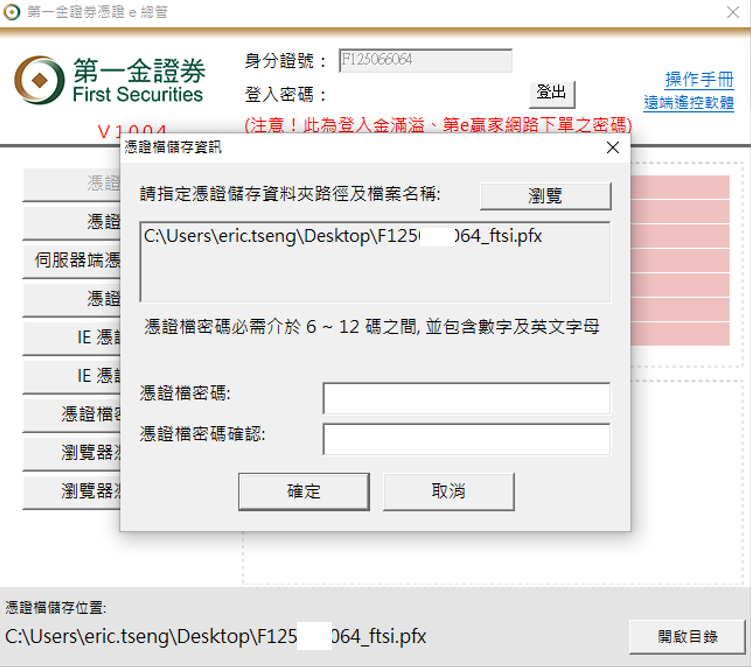751x667 pixels.
Task: Open the 操作手冊 link
Action: [x=699, y=80]
